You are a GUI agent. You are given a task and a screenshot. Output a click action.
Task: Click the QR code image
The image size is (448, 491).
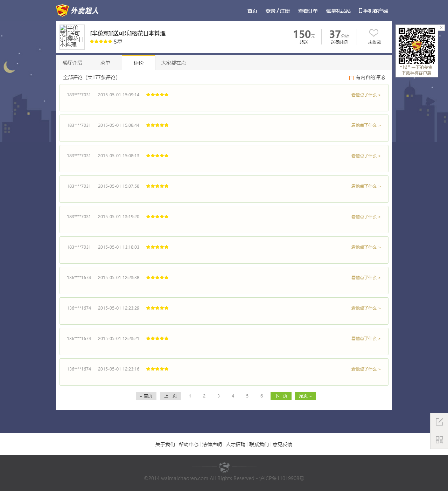click(x=416, y=46)
